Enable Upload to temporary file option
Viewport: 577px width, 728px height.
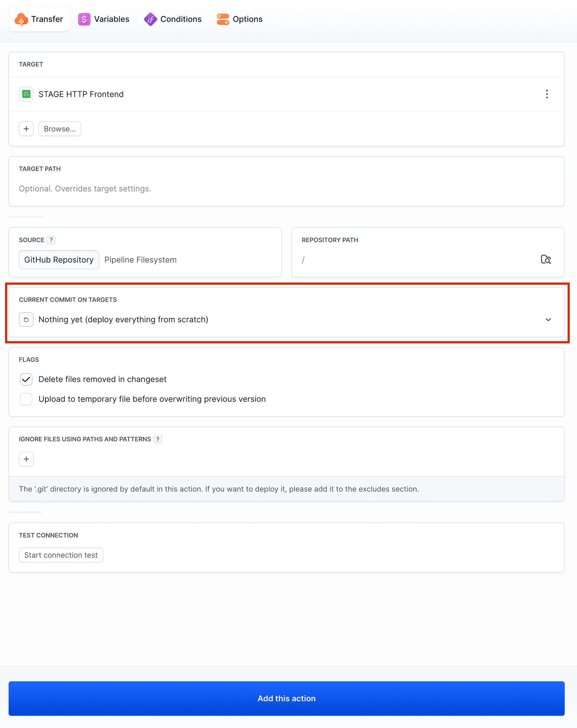point(26,399)
